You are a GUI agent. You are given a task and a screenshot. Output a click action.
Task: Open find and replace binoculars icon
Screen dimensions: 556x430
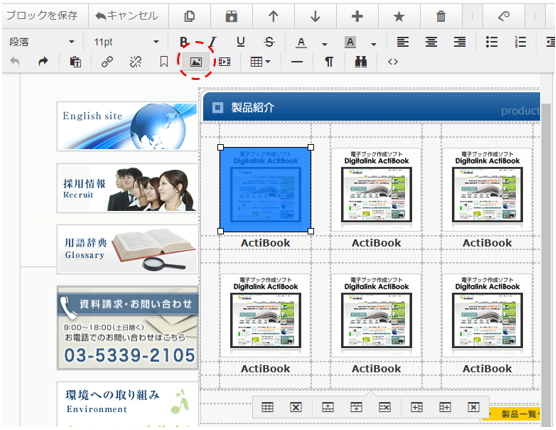tap(361, 62)
